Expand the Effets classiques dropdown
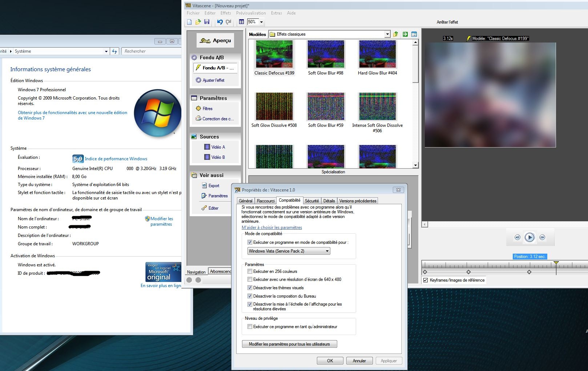Viewport: 588px width, 371px height. [x=387, y=34]
